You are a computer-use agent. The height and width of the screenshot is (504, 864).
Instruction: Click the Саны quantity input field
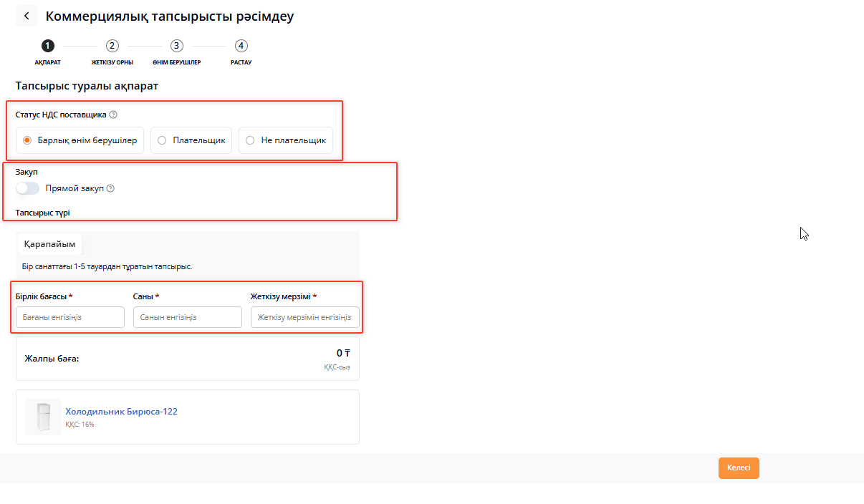[188, 317]
